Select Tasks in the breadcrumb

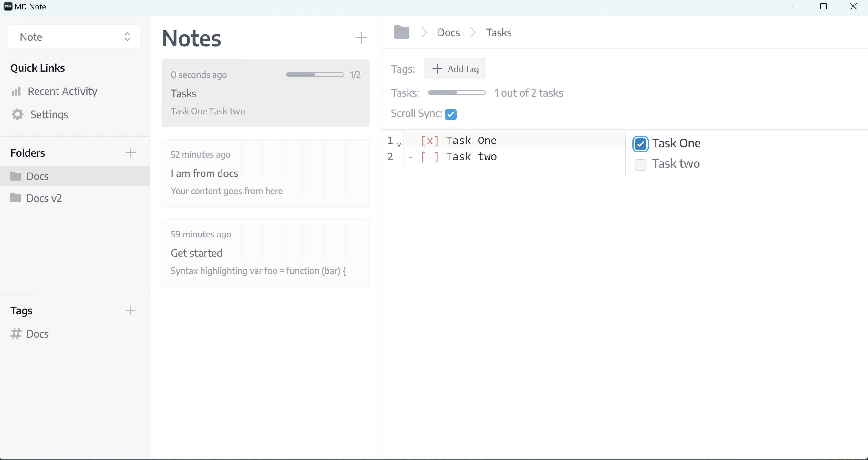[x=499, y=32]
